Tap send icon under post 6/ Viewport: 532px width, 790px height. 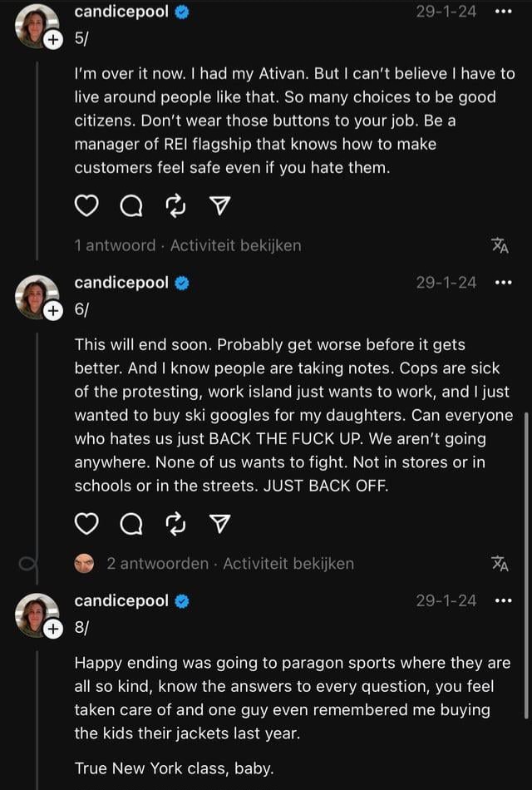pos(219,525)
